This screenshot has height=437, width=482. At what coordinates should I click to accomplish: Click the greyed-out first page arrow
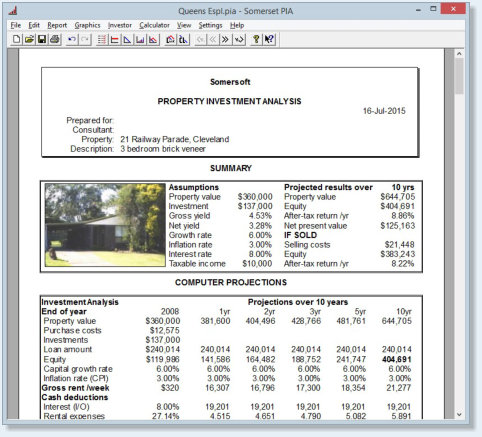(200, 39)
